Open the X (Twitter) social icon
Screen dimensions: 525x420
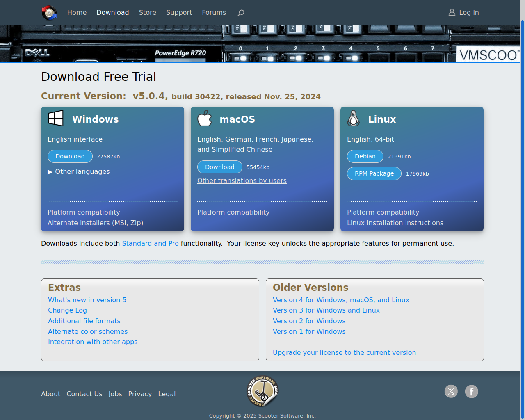[x=451, y=391]
